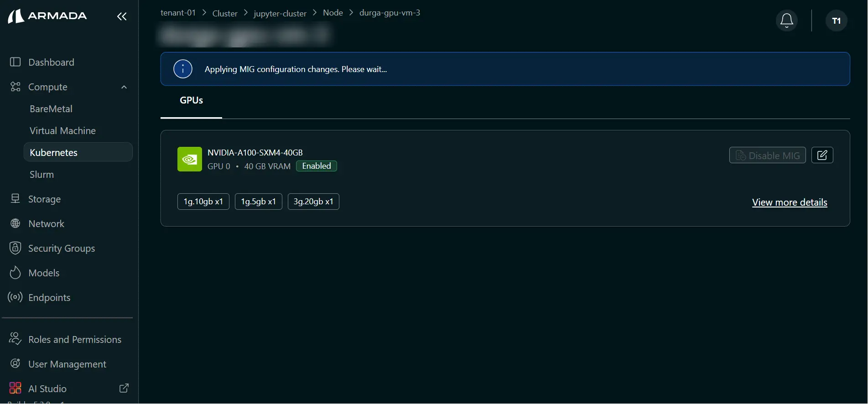
Task: Open View more details link
Action: click(789, 202)
